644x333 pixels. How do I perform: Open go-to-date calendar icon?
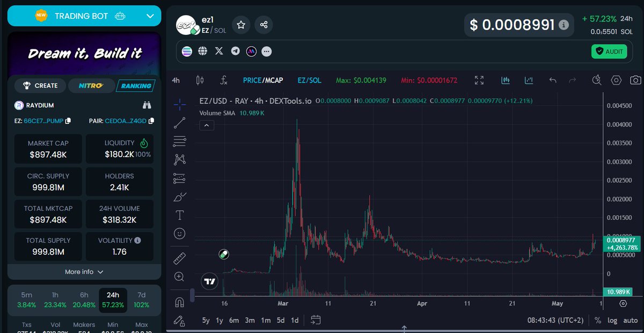[316, 320]
